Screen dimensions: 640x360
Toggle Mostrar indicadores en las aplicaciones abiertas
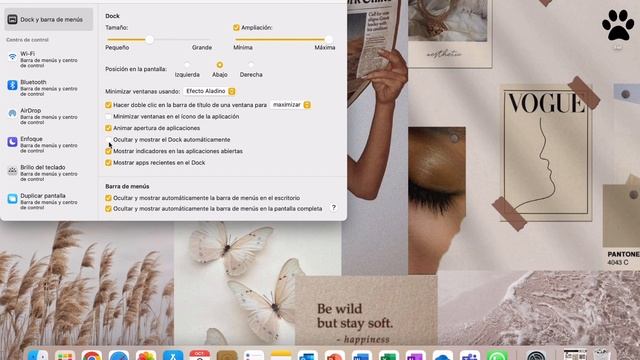click(x=108, y=151)
